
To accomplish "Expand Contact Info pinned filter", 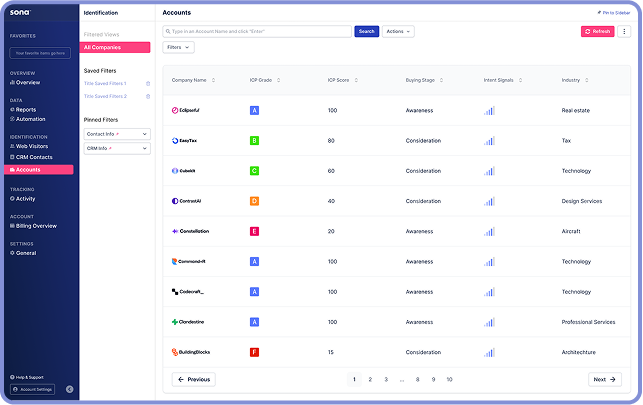I will click(117, 134).
